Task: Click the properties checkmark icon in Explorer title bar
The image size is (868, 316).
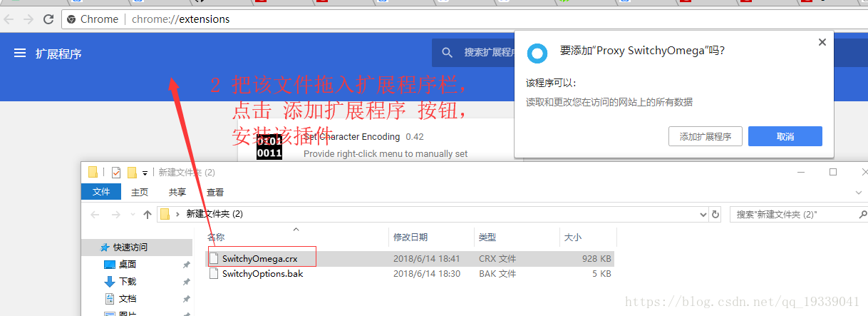Action: pos(116,172)
